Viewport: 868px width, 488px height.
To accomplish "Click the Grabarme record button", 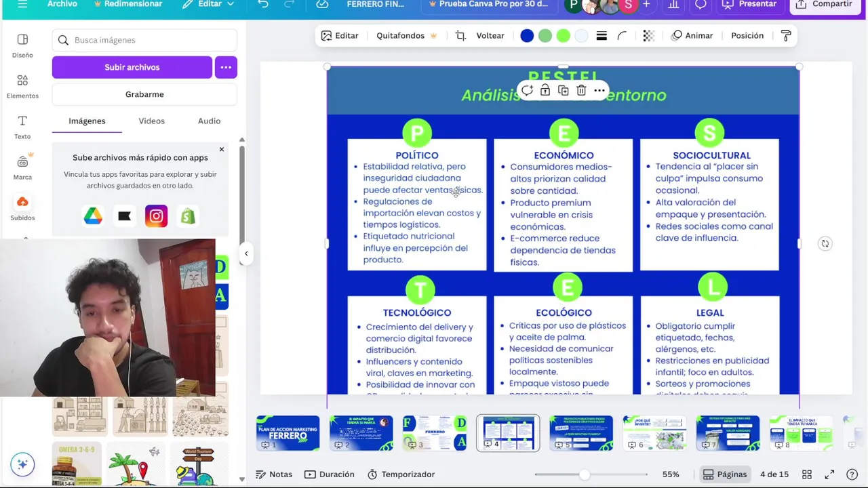I will [144, 94].
